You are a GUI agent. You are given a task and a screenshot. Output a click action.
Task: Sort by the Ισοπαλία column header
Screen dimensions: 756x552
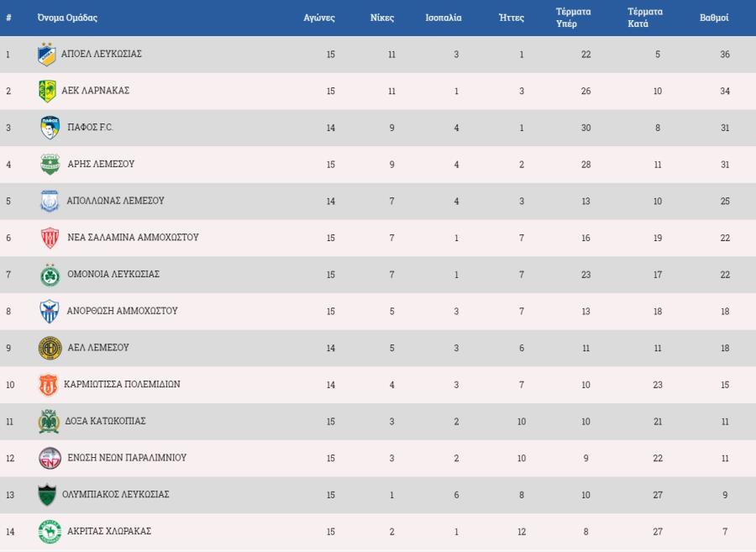pos(443,18)
